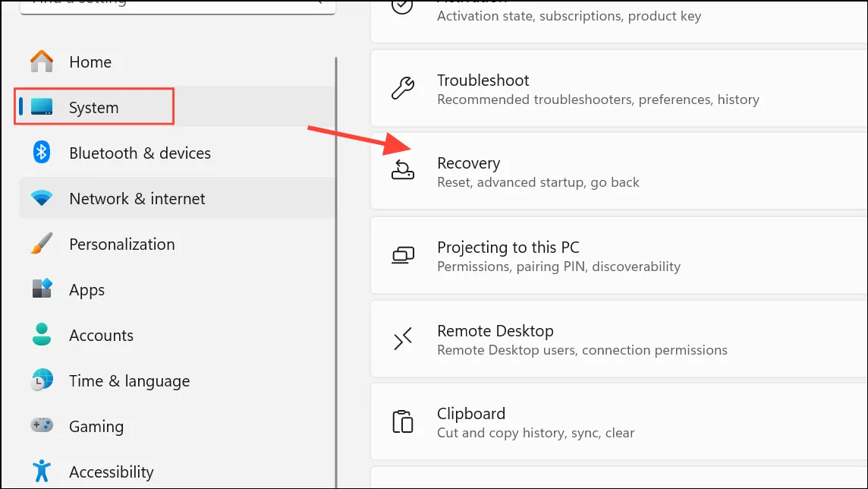The image size is (868, 489).
Task: Click the System monitor icon
Action: pyautogui.click(x=42, y=106)
